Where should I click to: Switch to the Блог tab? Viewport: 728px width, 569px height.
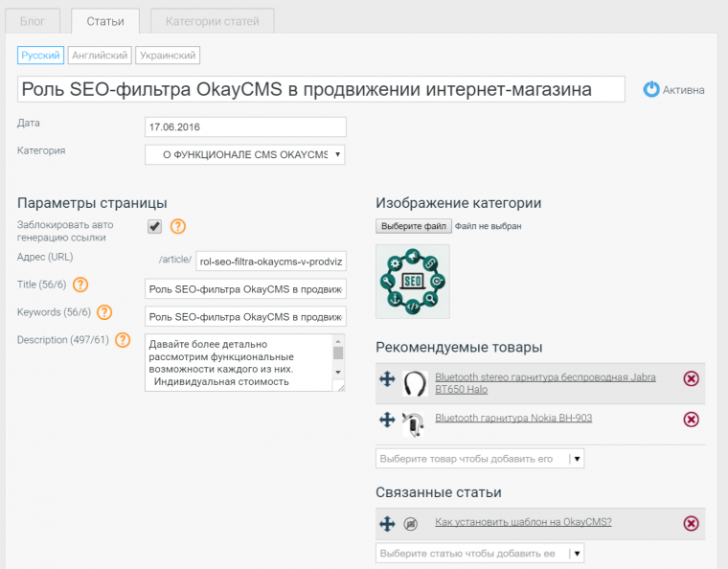tap(34, 21)
